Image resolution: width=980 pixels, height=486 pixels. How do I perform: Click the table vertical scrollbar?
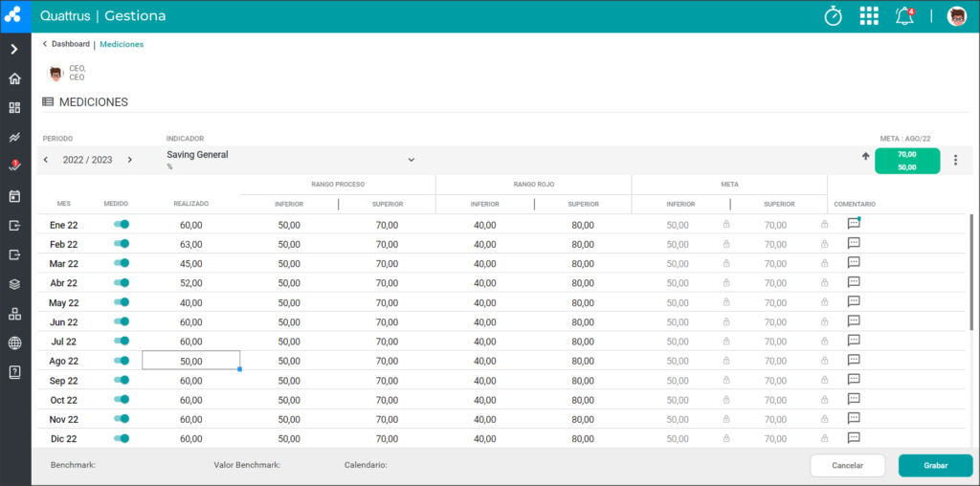pos(970,273)
